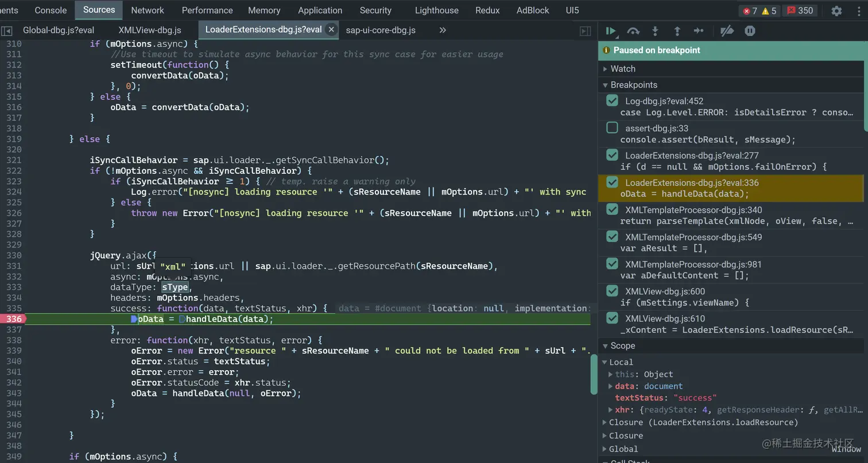
Task: Deactivate all breakpoints icon
Action: click(727, 31)
